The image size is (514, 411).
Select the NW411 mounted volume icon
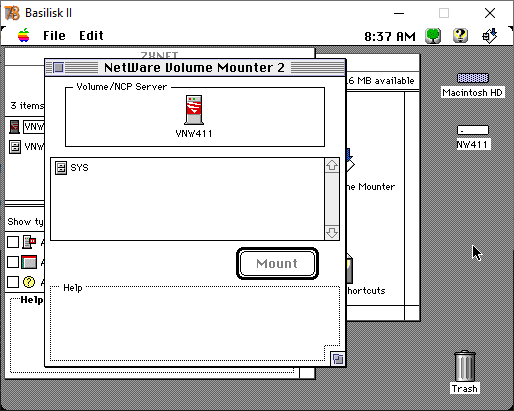pos(473,130)
